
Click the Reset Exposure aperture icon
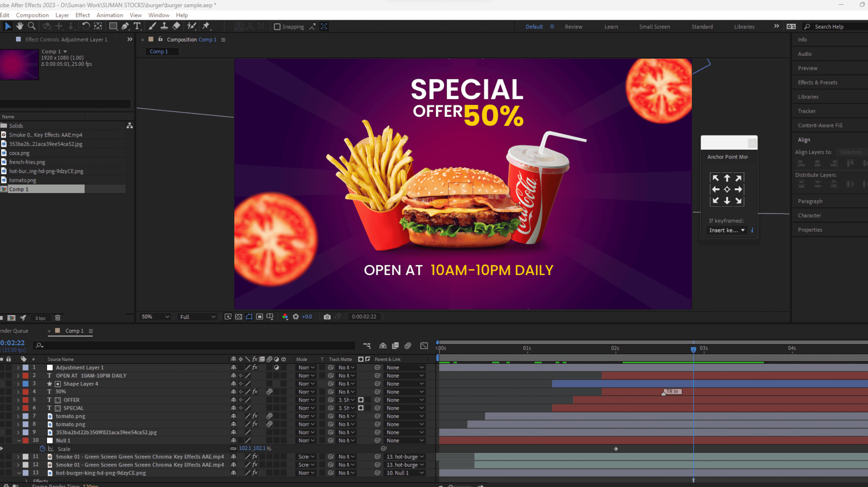point(296,317)
